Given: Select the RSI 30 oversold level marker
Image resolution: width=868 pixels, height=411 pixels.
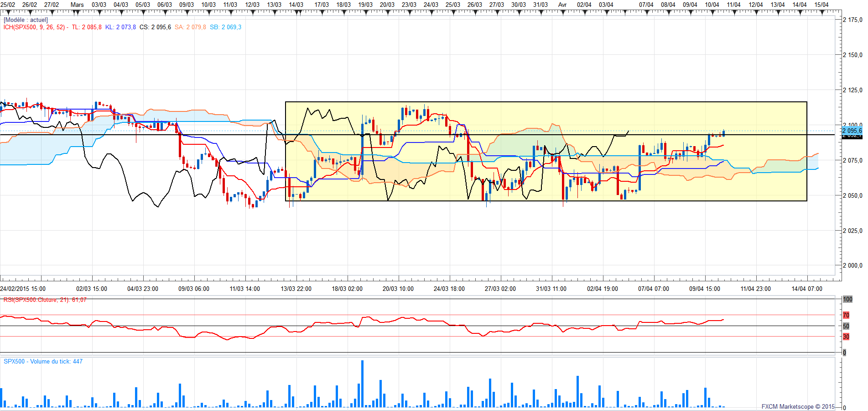Looking at the screenshot, I should pos(846,337).
